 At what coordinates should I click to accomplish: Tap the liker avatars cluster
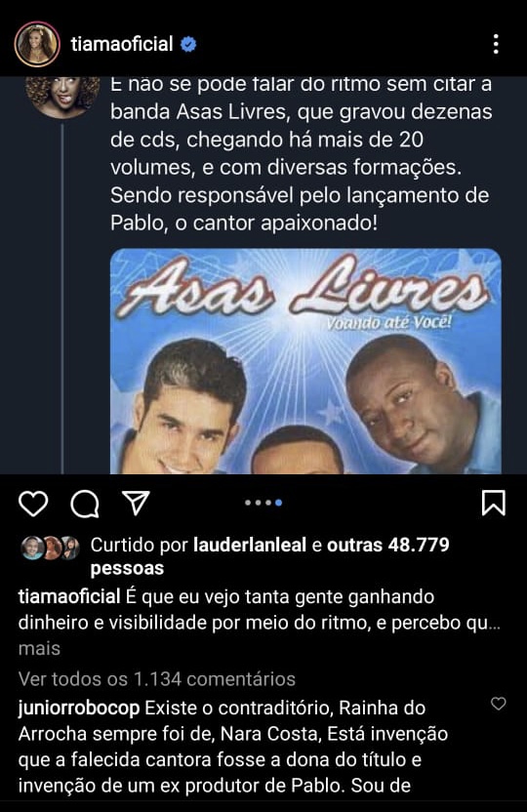(50, 548)
